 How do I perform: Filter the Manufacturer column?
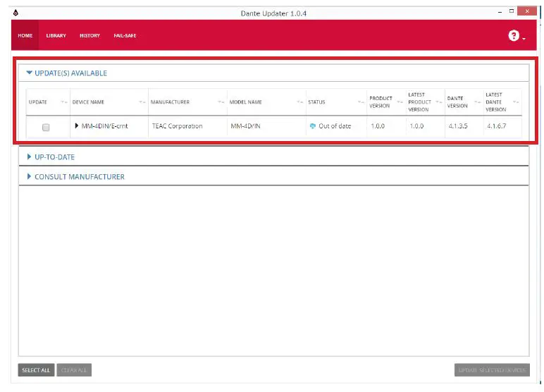click(x=221, y=102)
